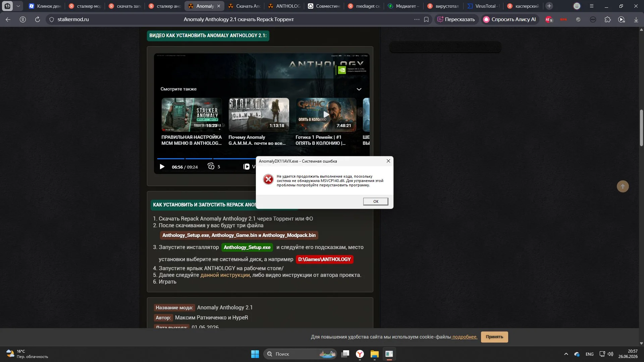Screen dimensions: 644x362
Task: Click 'Спросить Алису AI' button
Action: (x=509, y=19)
